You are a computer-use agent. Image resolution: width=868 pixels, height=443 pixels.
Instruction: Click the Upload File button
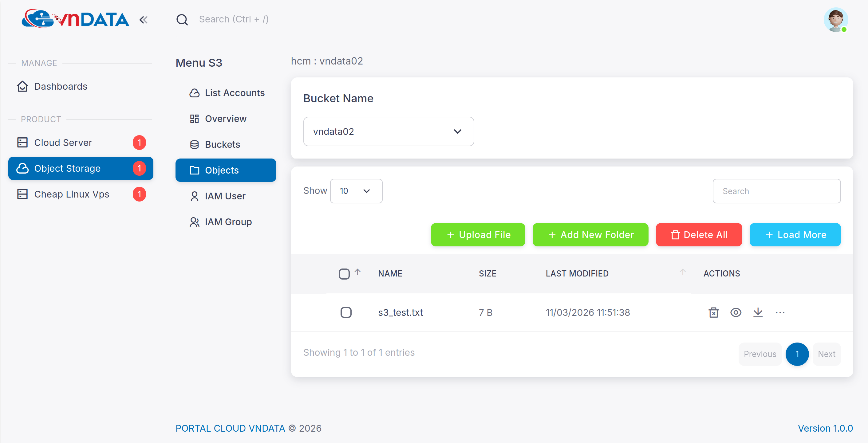pyautogui.click(x=478, y=234)
